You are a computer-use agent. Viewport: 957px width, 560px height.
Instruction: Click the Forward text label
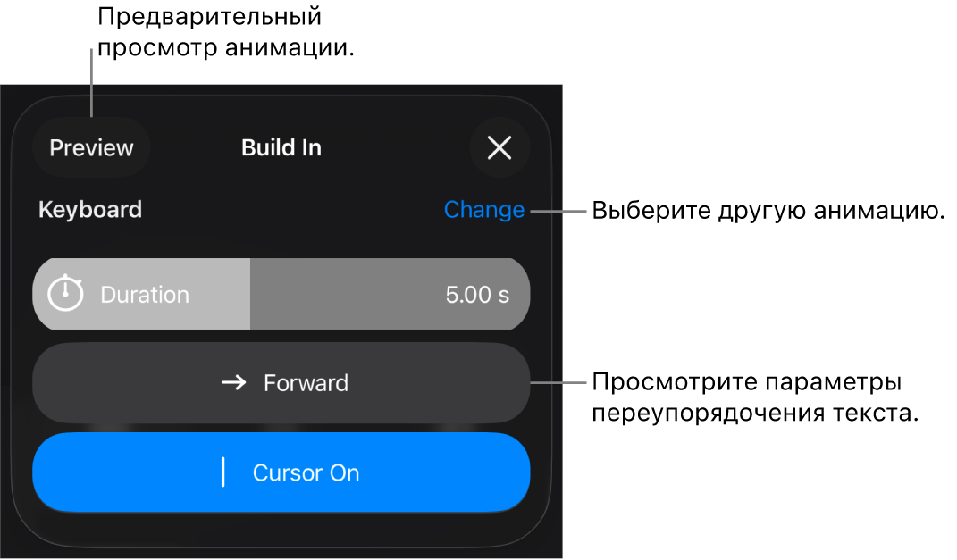[306, 383]
